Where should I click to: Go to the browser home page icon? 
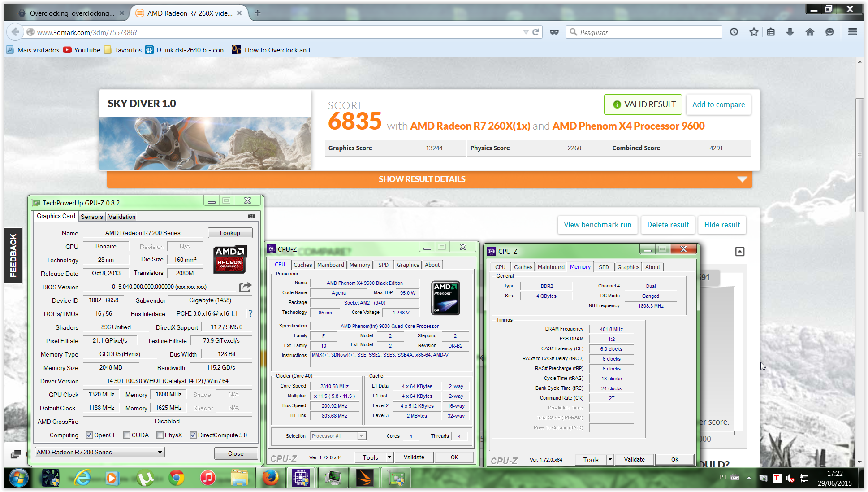pyautogui.click(x=810, y=32)
